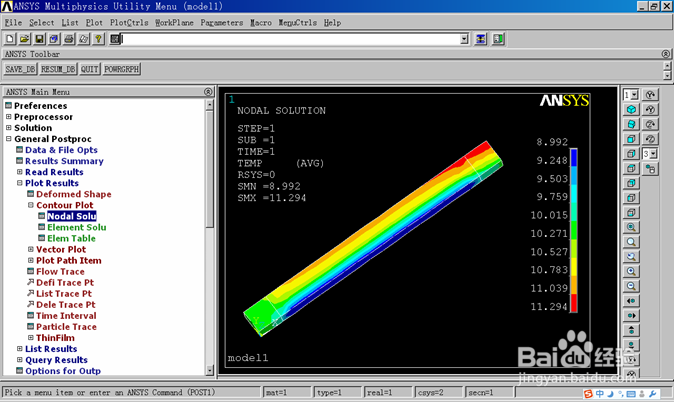This screenshot has width=674, height=402.
Task: Expand the ThinFilm node
Action: point(31,338)
